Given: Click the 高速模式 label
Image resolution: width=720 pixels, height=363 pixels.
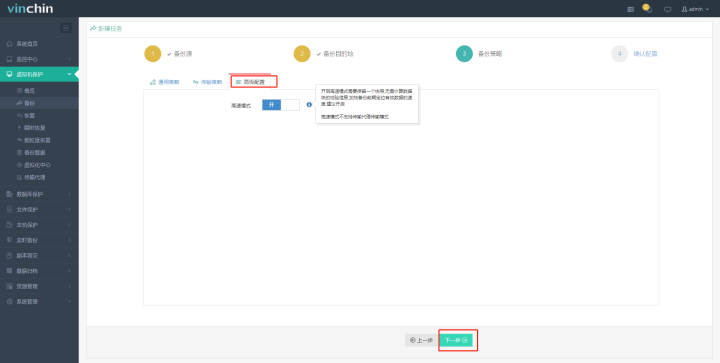Looking at the screenshot, I should pyautogui.click(x=241, y=106).
